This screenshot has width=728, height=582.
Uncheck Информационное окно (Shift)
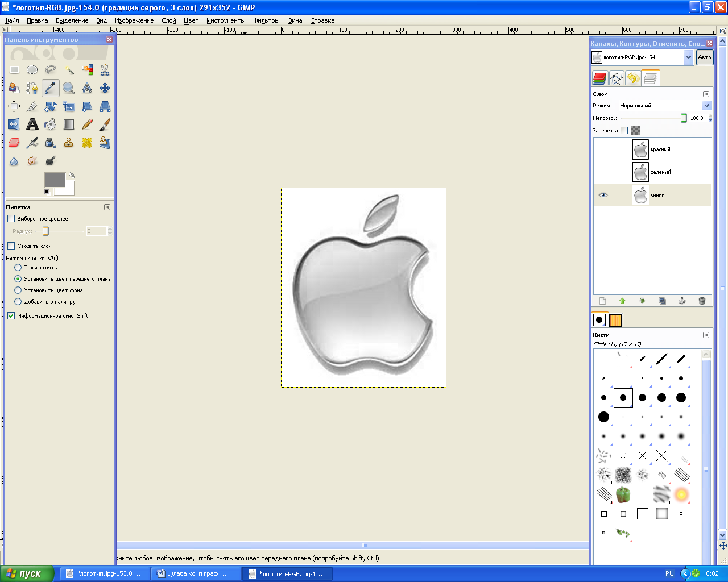pos(11,315)
